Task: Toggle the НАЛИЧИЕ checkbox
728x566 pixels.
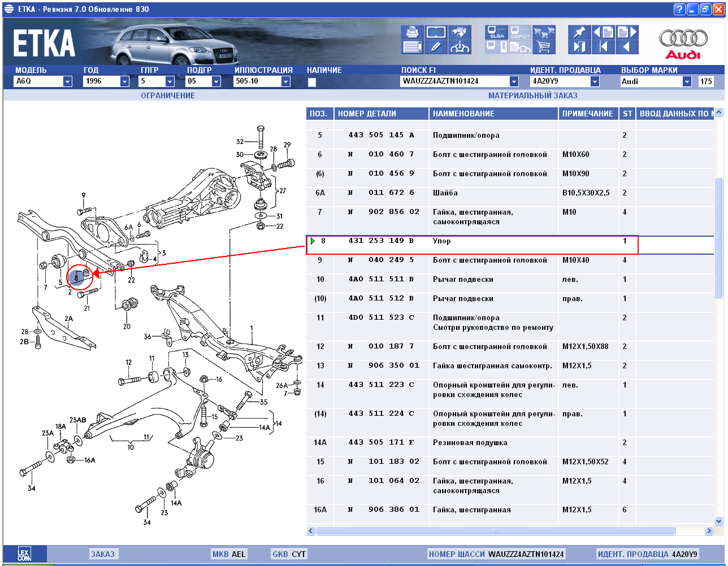Action: tap(312, 82)
